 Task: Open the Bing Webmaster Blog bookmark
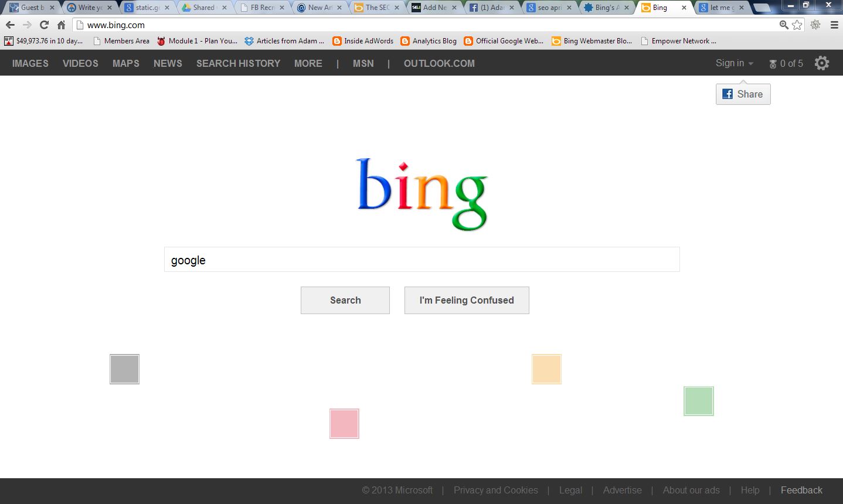click(592, 41)
